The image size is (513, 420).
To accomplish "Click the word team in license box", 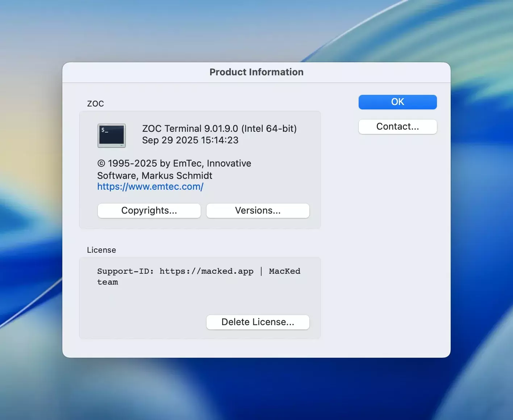I will coord(108,282).
